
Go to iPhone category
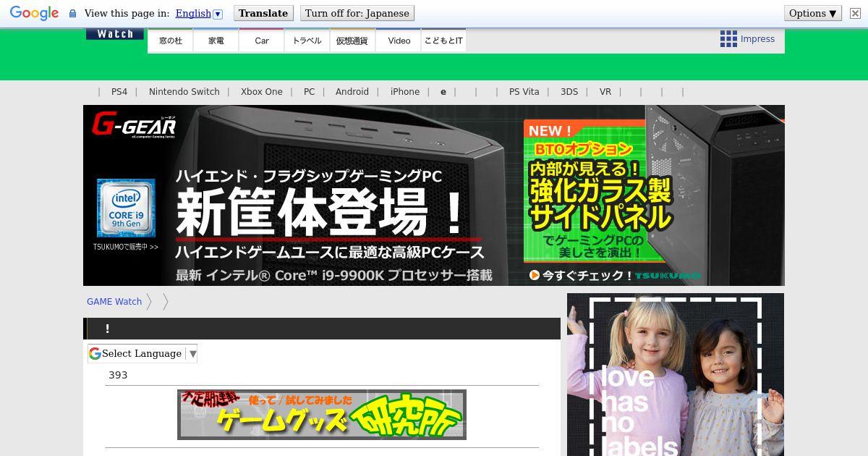click(x=405, y=92)
